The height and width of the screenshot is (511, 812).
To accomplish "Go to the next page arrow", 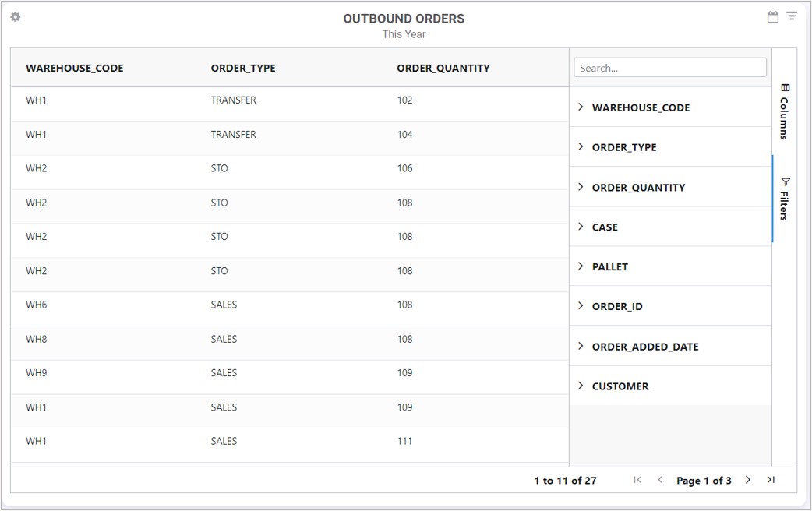I will (x=748, y=480).
